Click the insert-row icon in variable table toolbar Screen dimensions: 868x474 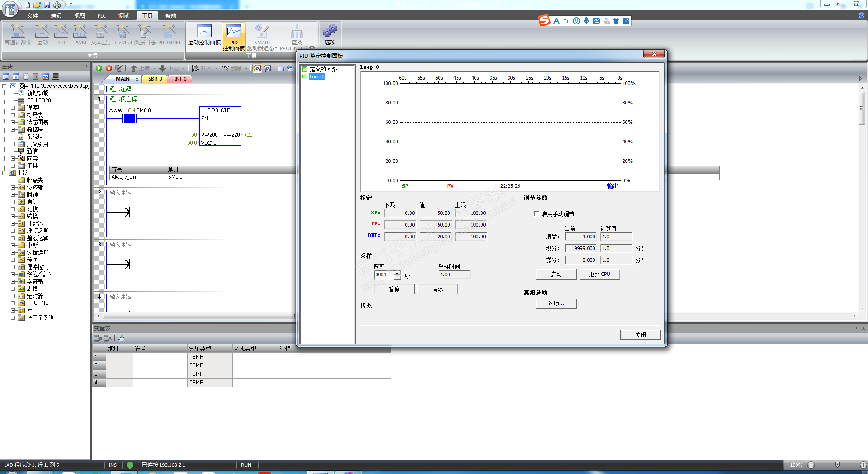98,338
